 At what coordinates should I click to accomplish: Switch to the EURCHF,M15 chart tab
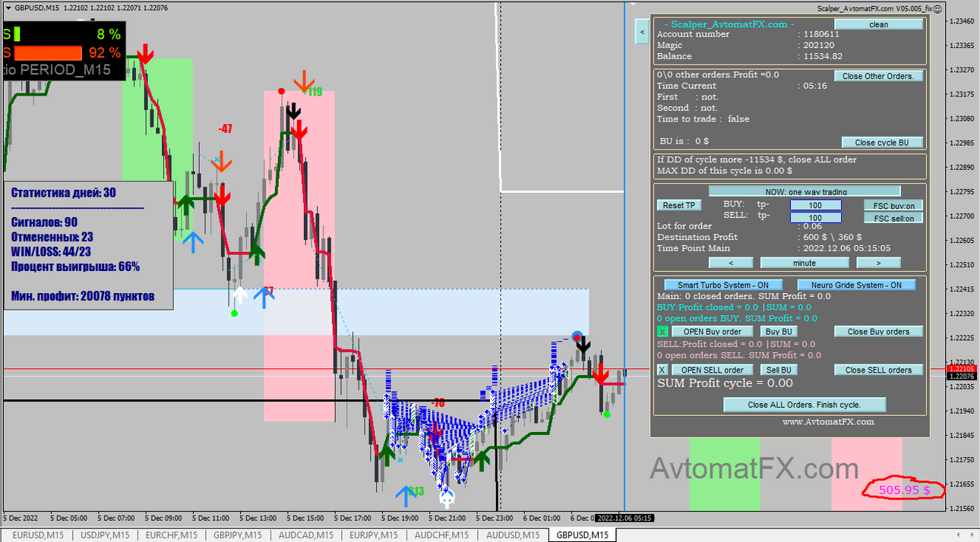(x=171, y=535)
